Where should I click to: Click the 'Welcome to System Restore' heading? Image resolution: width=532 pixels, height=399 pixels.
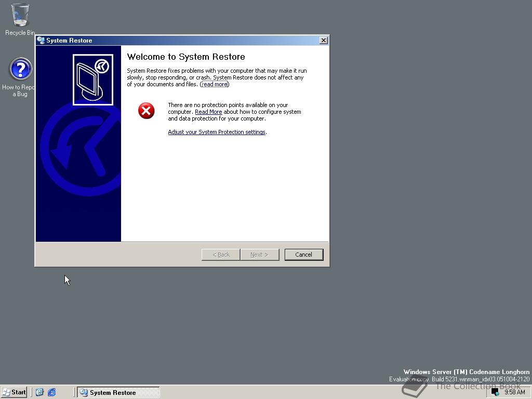click(186, 57)
